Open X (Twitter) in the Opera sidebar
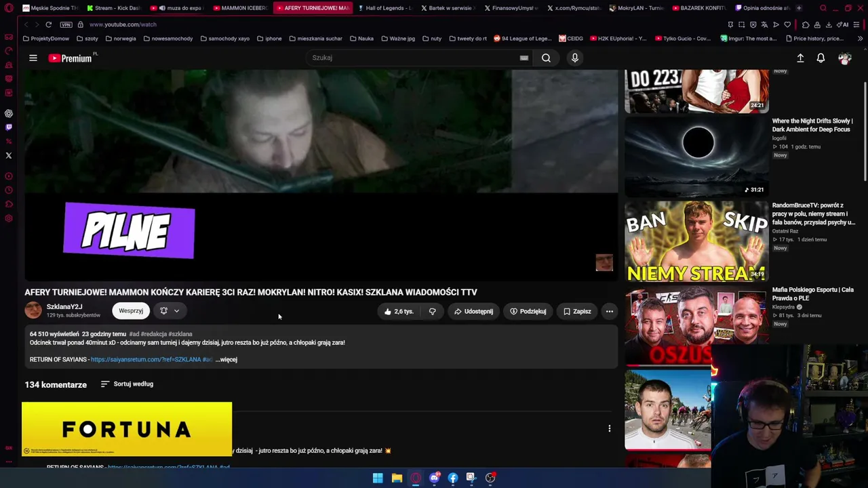Viewport: 868px width, 488px height. tap(9, 156)
